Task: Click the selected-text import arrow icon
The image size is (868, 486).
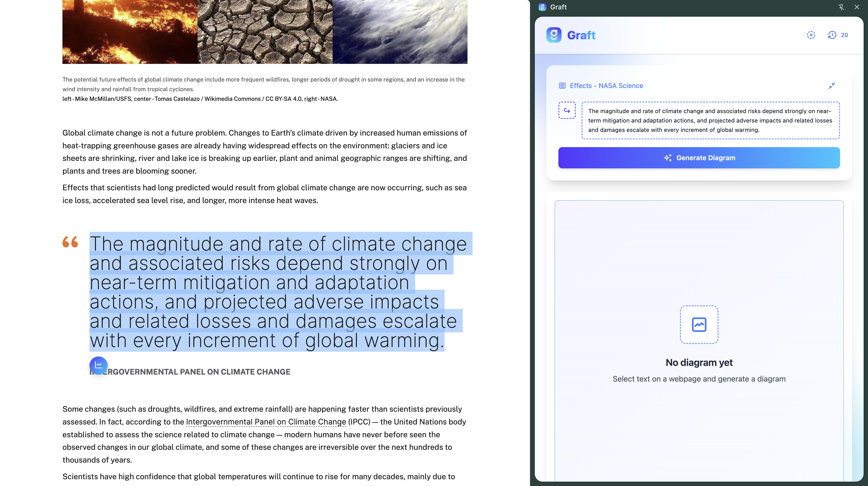Action: point(567,110)
